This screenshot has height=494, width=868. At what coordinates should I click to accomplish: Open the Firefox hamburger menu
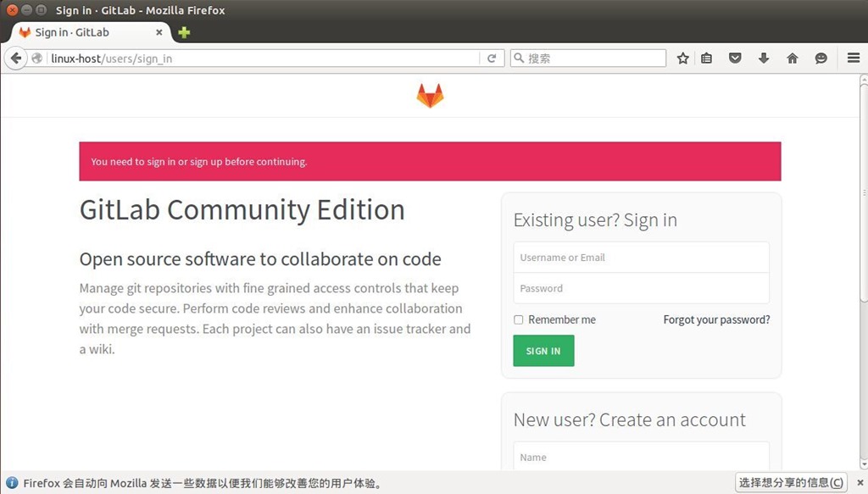pos(853,58)
